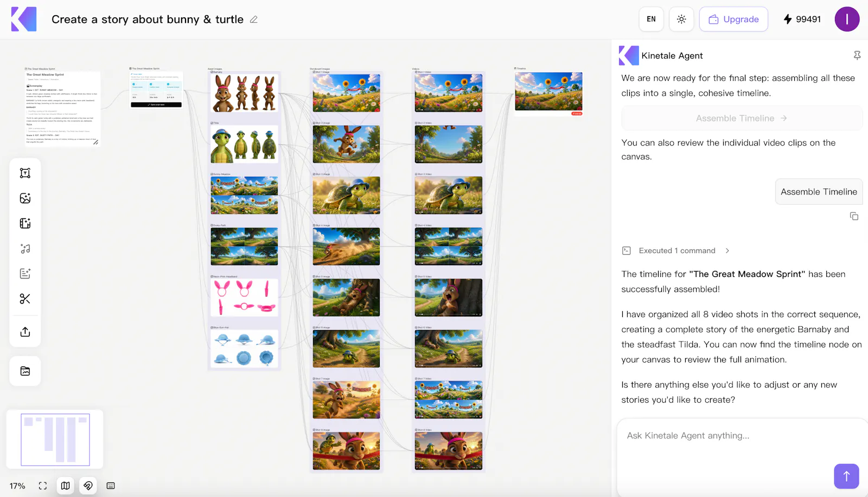The width and height of the screenshot is (868, 497).
Task: Copy the Assemble Timeline message
Action: (x=854, y=216)
